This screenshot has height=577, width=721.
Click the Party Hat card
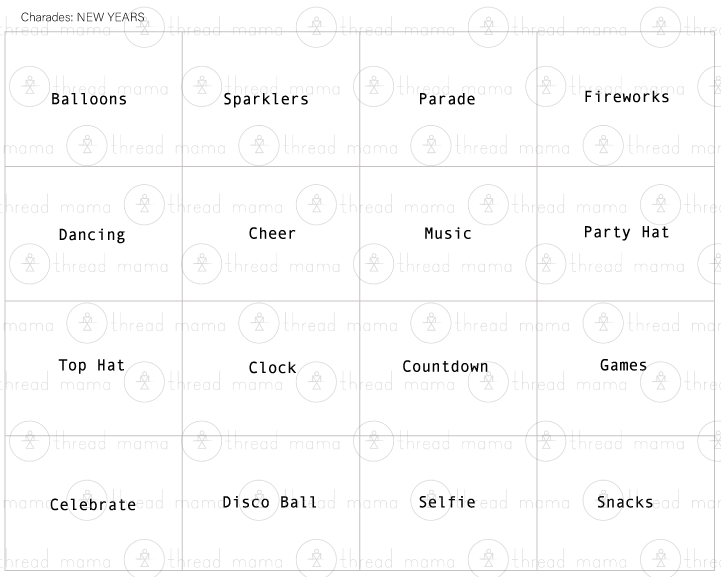click(x=627, y=232)
